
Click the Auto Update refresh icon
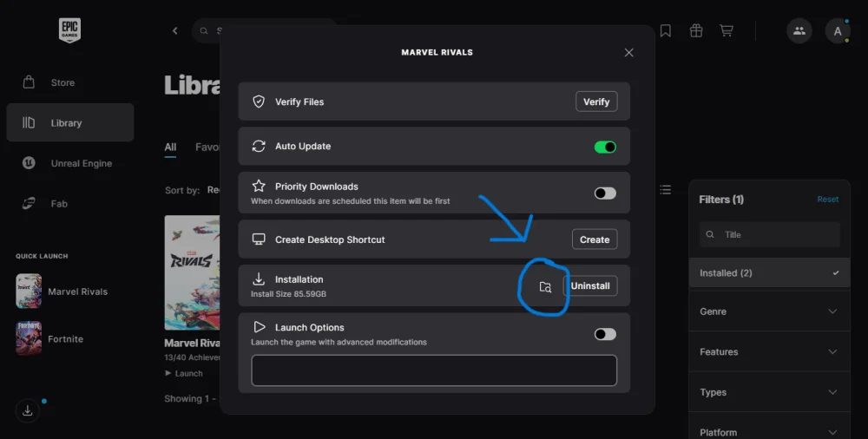(x=259, y=146)
